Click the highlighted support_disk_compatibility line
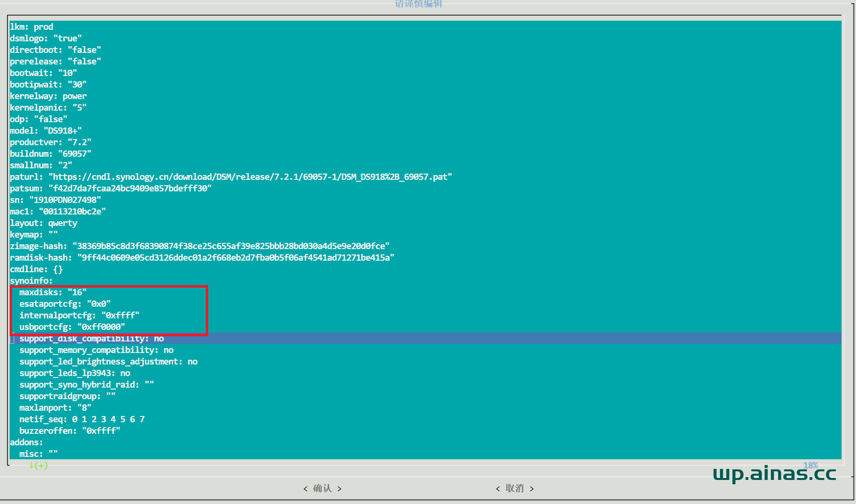 (x=91, y=339)
